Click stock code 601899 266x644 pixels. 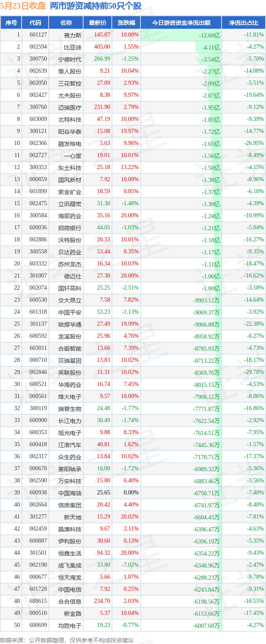tap(38, 192)
